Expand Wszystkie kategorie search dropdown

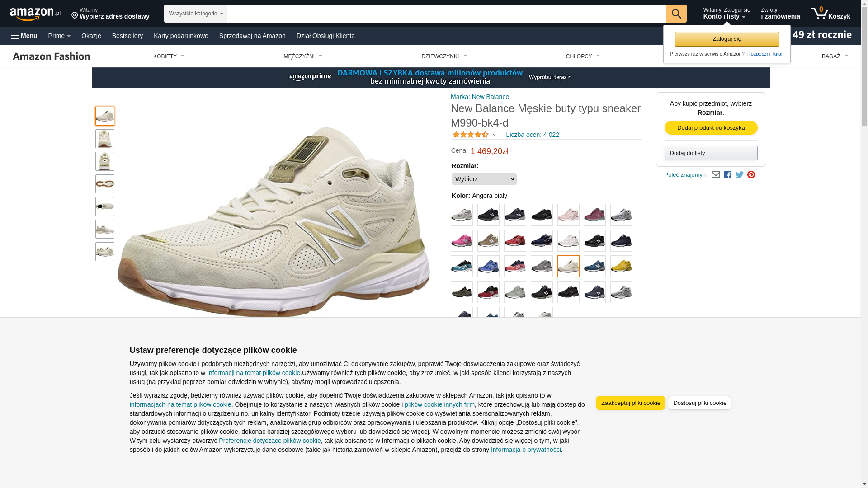(x=195, y=14)
